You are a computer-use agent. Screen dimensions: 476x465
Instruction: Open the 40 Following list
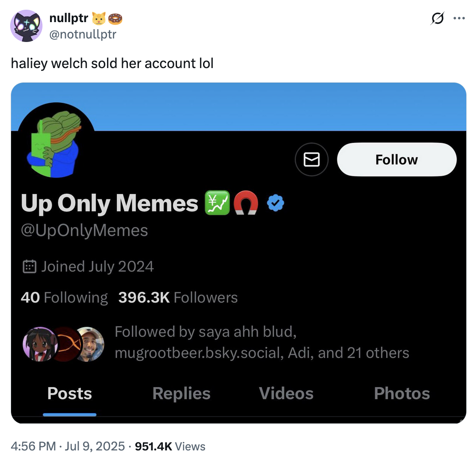[64, 297]
